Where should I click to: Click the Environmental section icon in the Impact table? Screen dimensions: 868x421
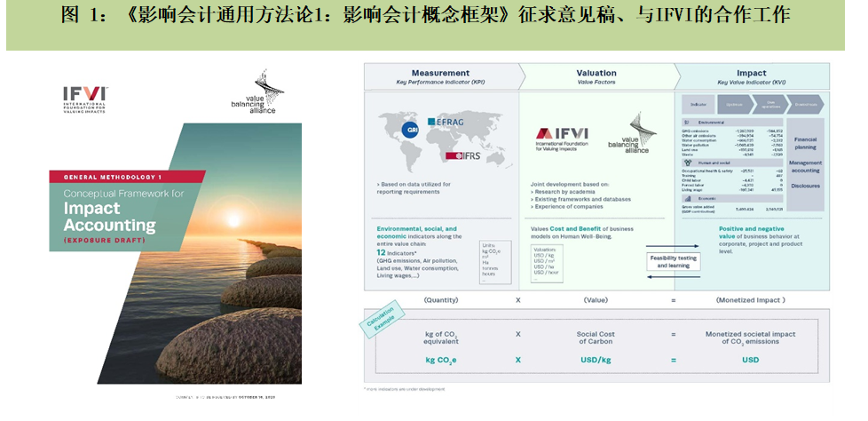[686, 122]
